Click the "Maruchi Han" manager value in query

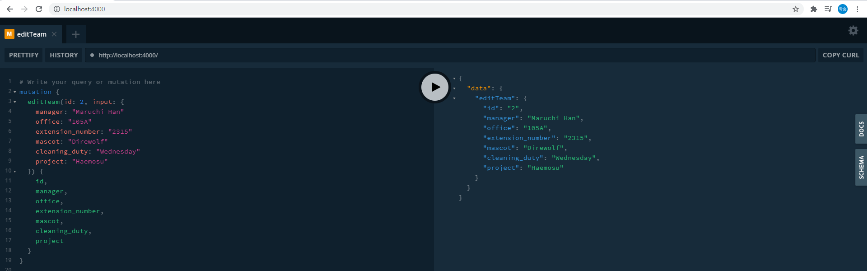click(x=98, y=112)
